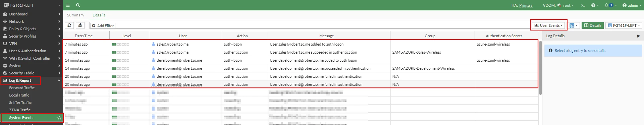644x125 pixels.
Task: Select log 'development@robertao.me succeeded in authentication'
Action: [300, 68]
